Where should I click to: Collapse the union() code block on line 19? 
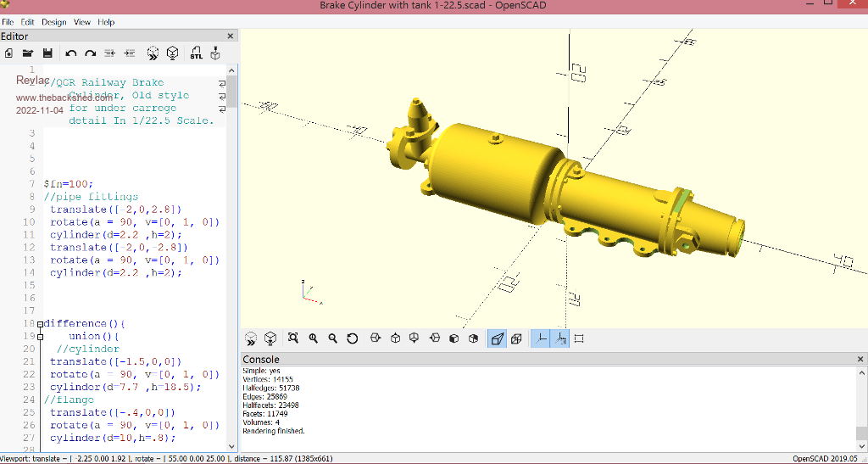point(40,337)
